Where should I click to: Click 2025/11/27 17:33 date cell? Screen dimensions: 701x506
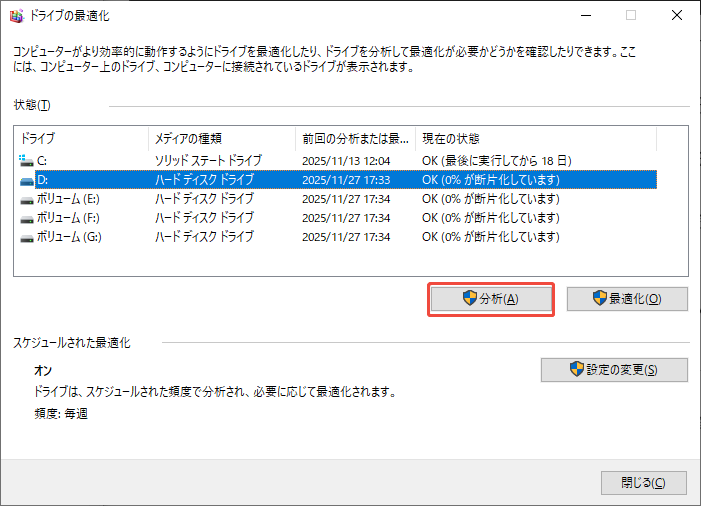(346, 180)
